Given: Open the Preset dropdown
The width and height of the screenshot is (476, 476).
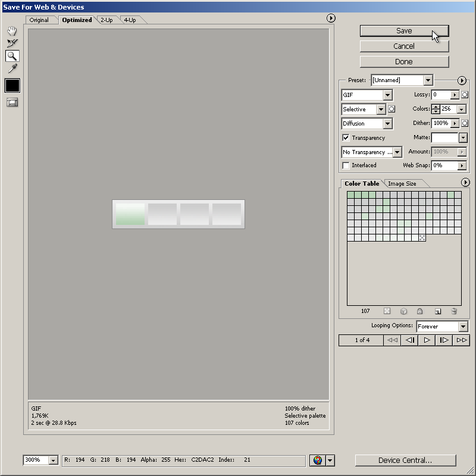Looking at the screenshot, I should click(428, 80).
